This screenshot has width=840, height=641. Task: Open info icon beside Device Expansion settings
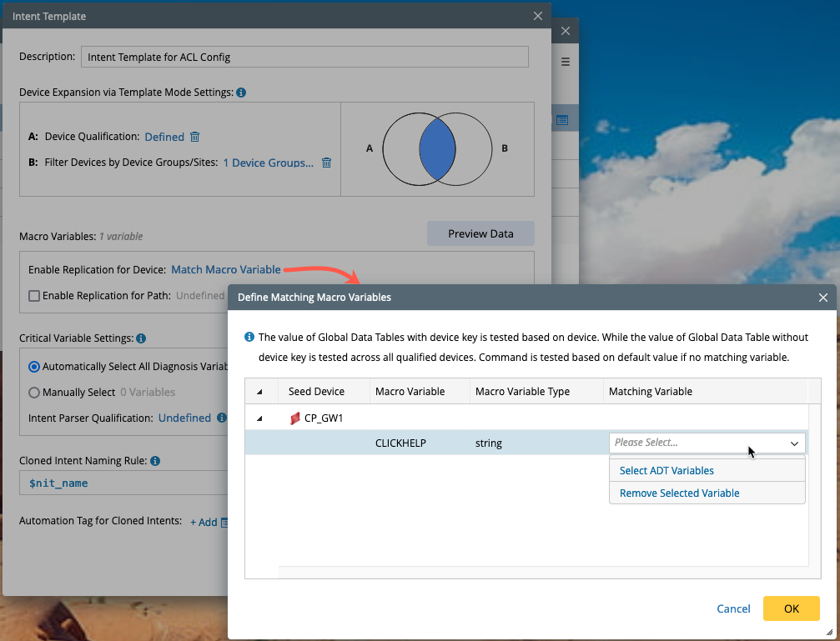pyautogui.click(x=240, y=93)
